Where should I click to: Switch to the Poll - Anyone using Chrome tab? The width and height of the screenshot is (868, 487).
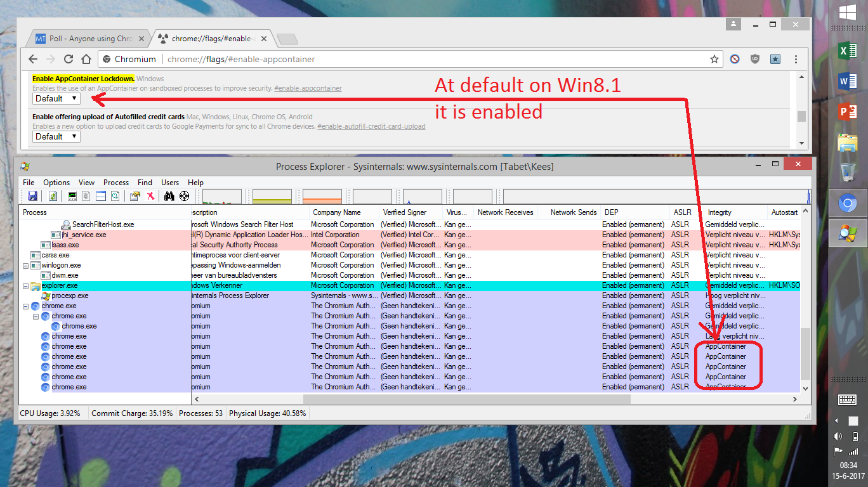(x=88, y=39)
